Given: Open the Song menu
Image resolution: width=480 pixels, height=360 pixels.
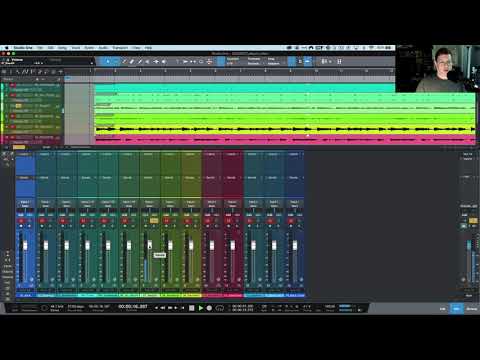Looking at the screenshot, I should (x=62, y=48).
